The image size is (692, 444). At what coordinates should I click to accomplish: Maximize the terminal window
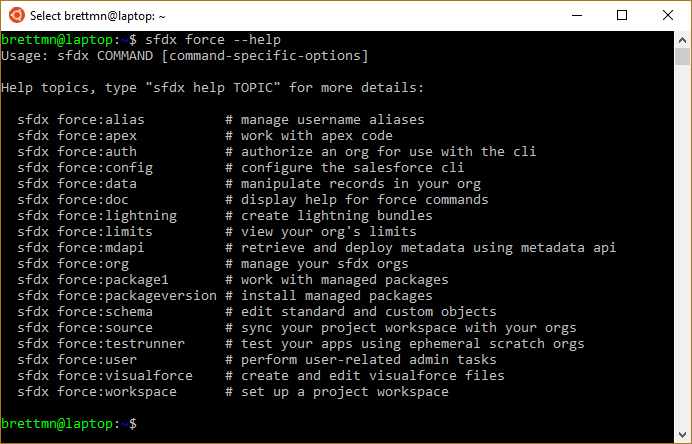tap(622, 15)
